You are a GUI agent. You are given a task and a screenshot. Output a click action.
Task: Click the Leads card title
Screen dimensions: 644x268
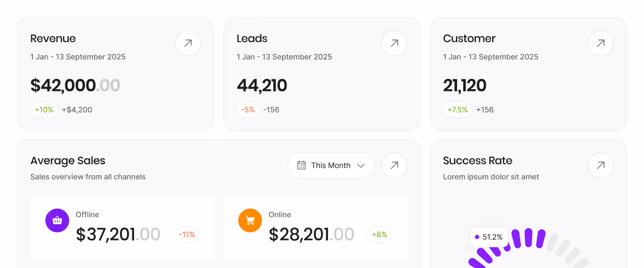(x=252, y=39)
